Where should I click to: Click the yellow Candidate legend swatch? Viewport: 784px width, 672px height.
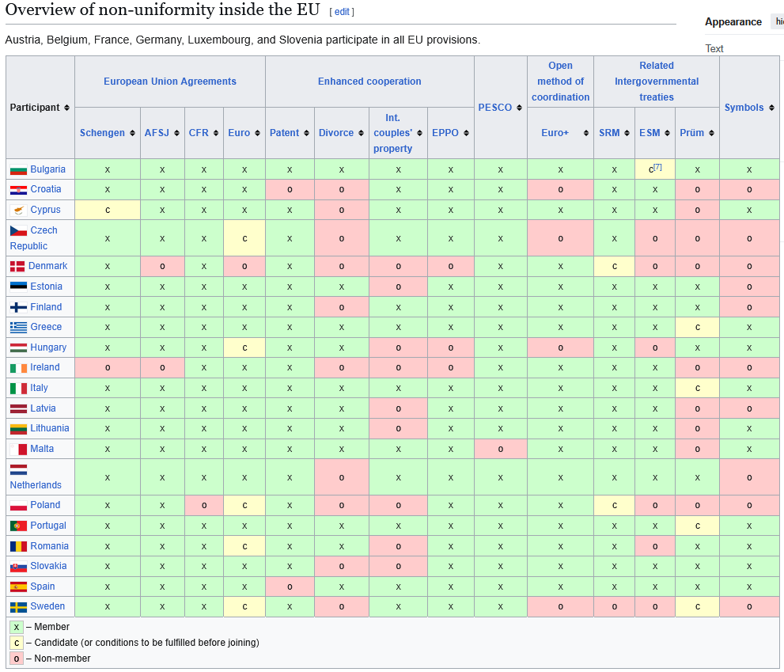[17, 643]
